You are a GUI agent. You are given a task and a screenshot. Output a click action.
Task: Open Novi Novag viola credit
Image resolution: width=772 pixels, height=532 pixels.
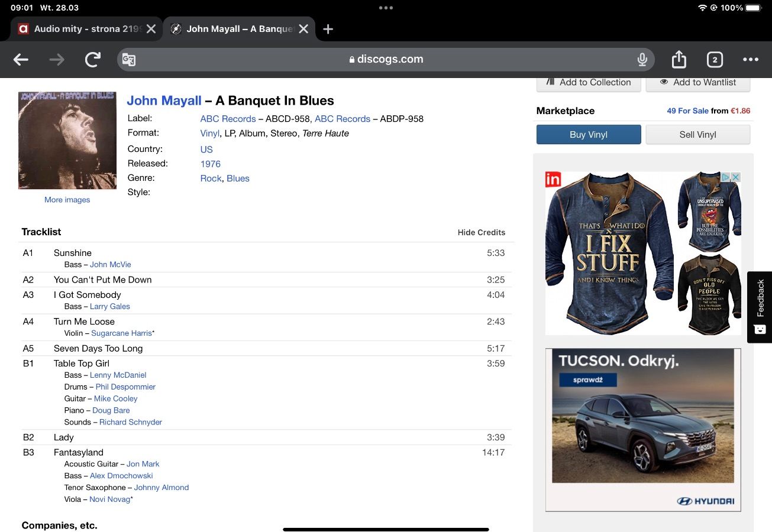click(x=109, y=500)
